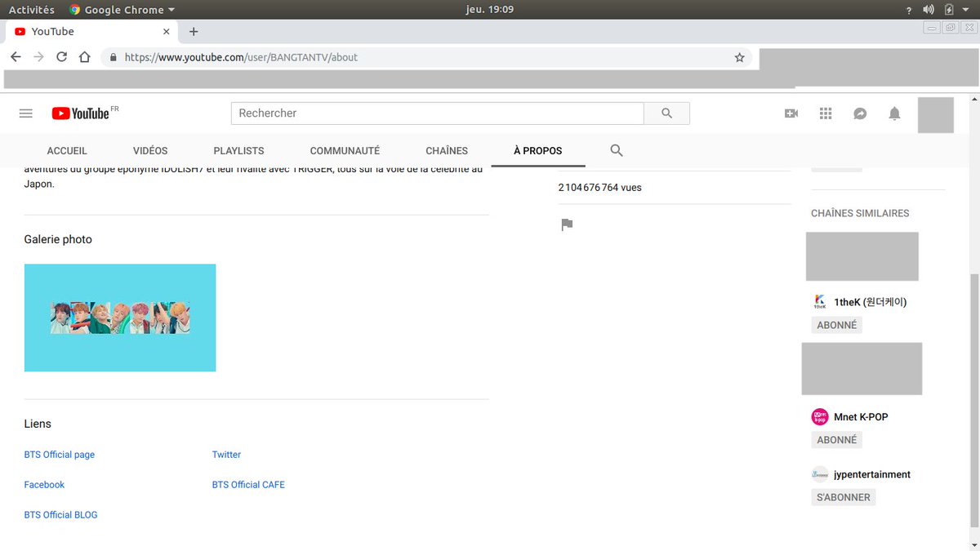Select the À PROPOS tab
The image size is (980, 551).
pyautogui.click(x=537, y=151)
